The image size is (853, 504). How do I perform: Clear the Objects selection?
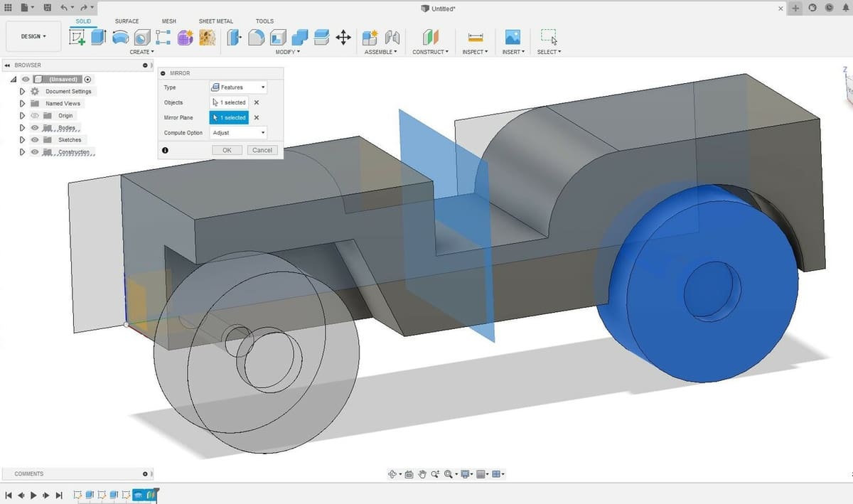coord(257,102)
